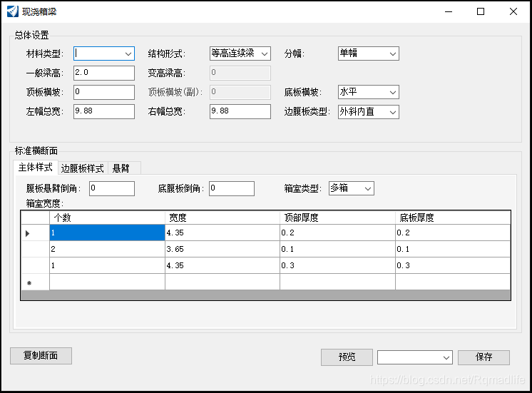Click the 底板厚度 column header
Screen dimensions: 532x393
453,218
